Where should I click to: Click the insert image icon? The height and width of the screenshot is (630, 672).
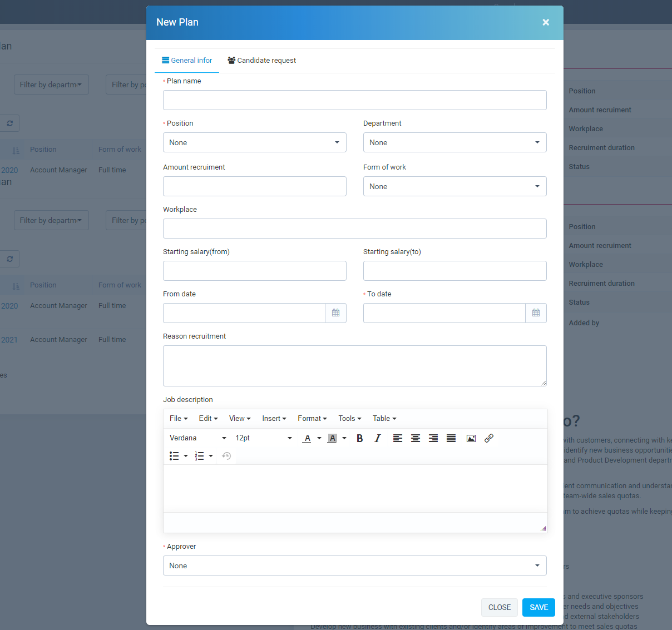point(471,438)
